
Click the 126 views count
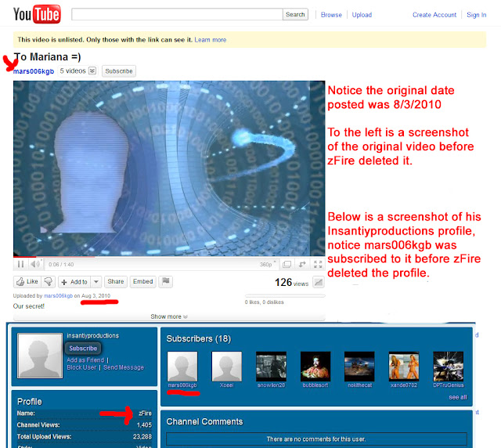[291, 283]
